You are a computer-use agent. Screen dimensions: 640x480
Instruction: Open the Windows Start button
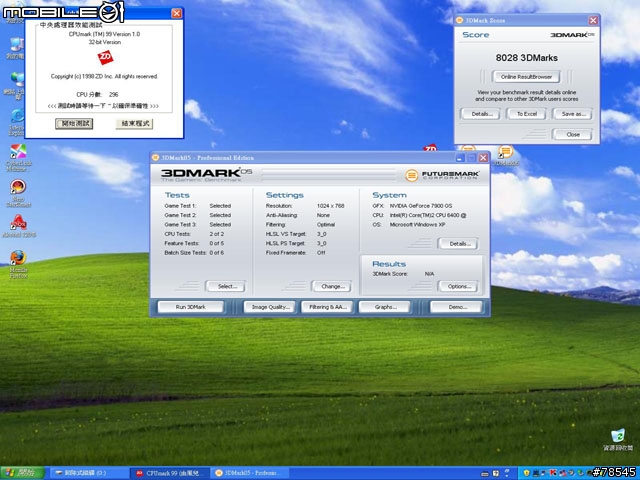click(22, 473)
